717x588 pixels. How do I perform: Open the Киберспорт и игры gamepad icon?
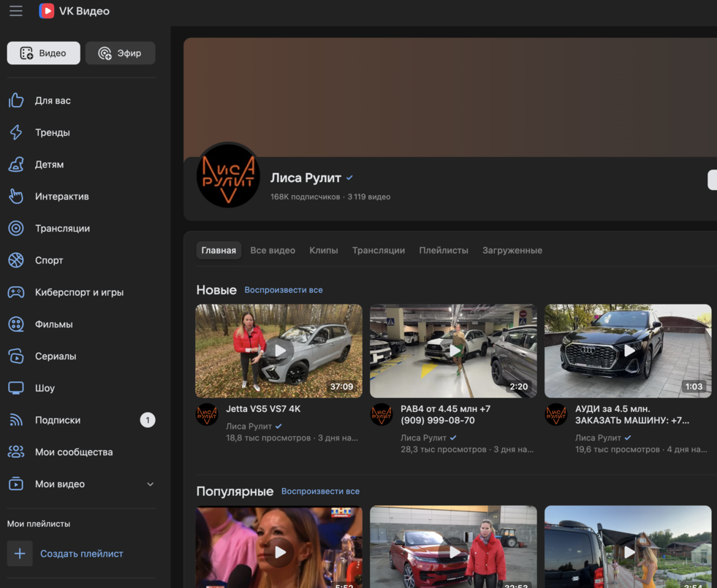[x=16, y=292]
